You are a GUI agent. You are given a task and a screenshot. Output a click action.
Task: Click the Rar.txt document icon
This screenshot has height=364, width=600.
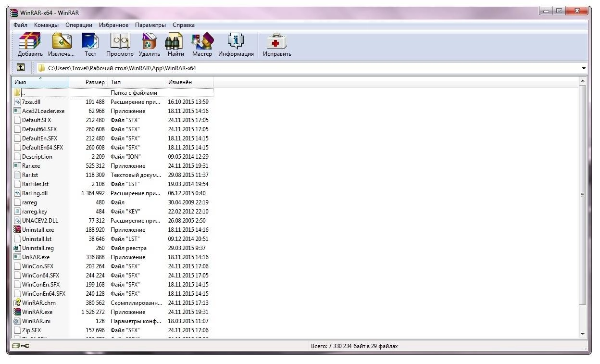tap(18, 175)
